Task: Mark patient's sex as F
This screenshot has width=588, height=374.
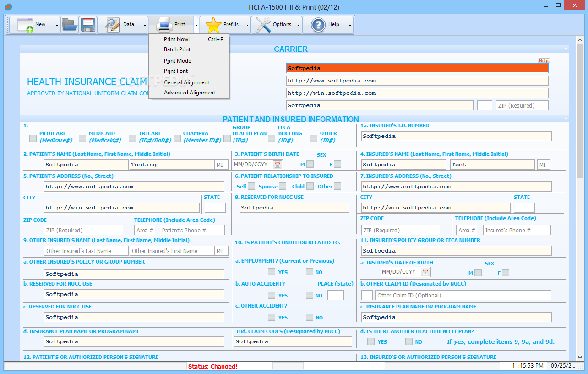Action: (338, 164)
